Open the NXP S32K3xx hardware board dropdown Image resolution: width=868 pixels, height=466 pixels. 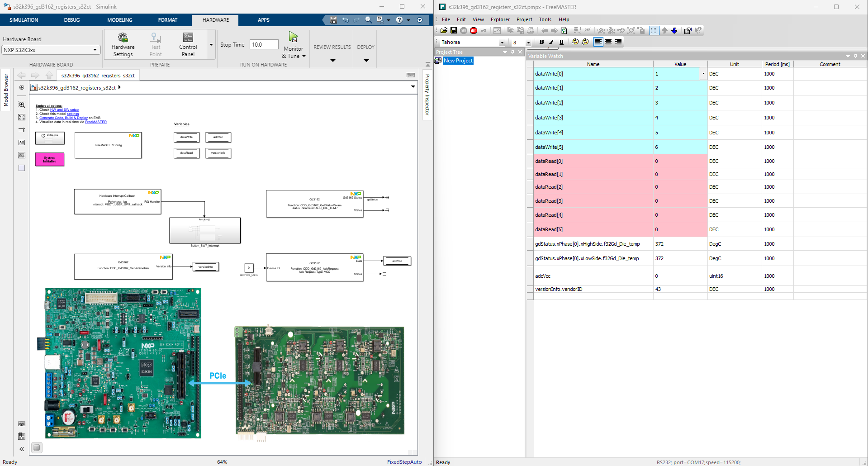95,50
